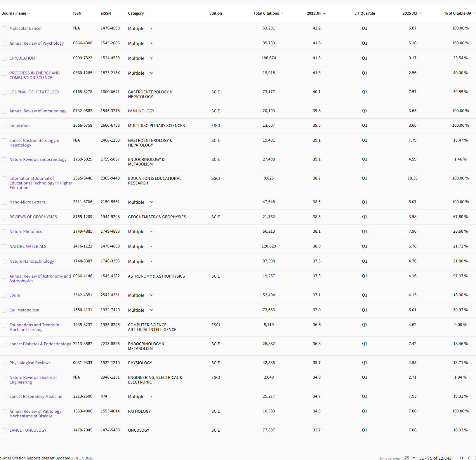This screenshot has width=476, height=460.
Task: Open the Lancet Diabetes & Endocrinology link
Action: click(x=40, y=344)
